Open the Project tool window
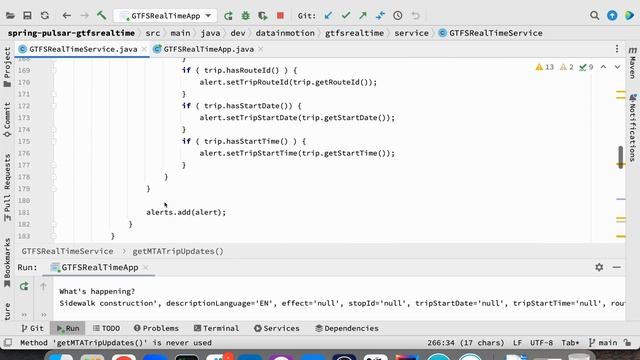Image resolution: width=640 pixels, height=360 pixels. click(x=7, y=67)
